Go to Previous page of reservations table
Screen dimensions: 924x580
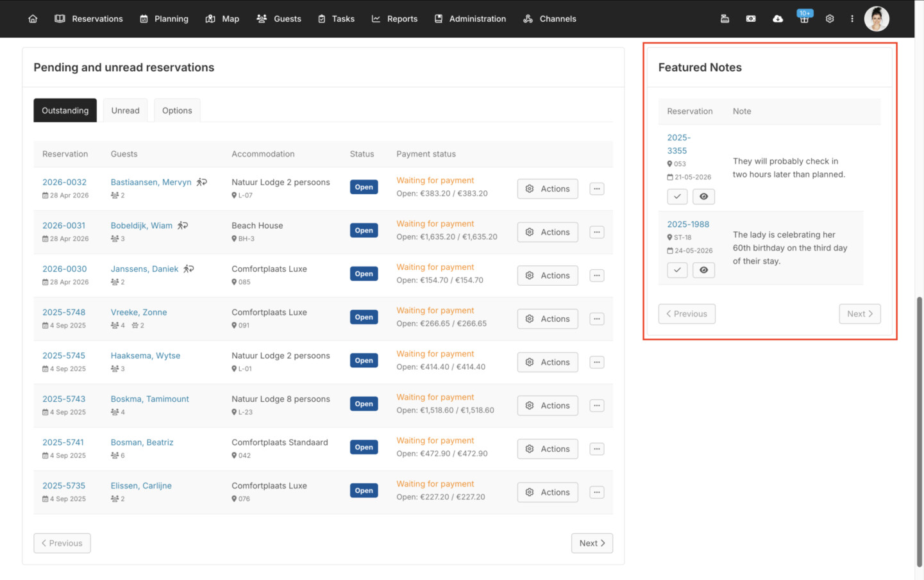pyautogui.click(x=62, y=543)
